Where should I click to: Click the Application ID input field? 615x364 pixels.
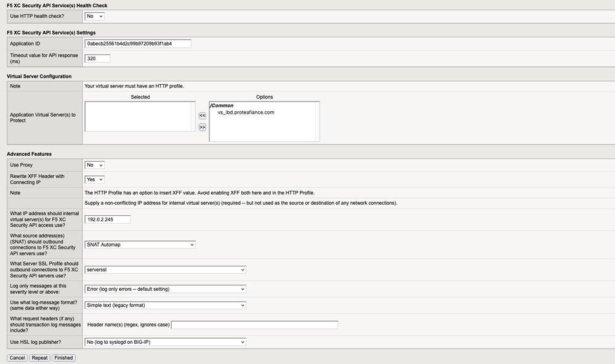(138, 44)
